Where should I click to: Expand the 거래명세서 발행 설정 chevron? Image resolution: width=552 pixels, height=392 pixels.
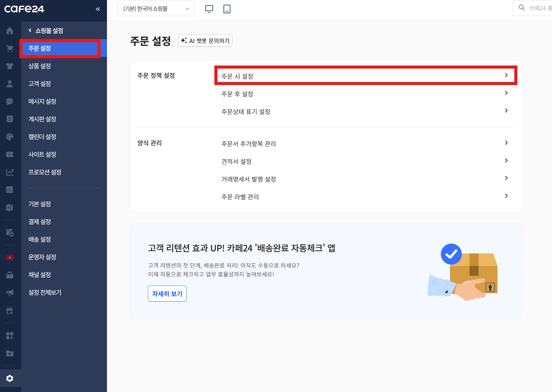point(506,178)
